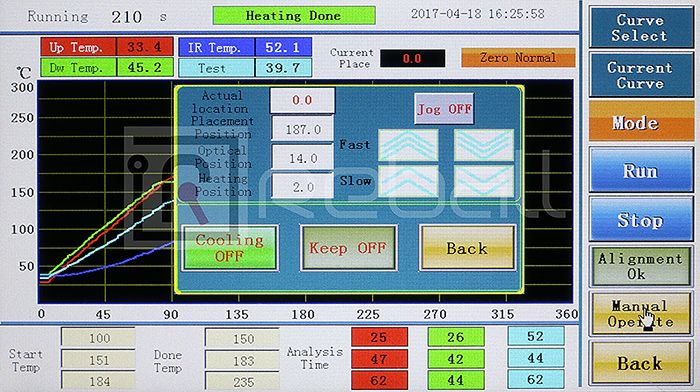Click the Slow up arrow icon
The width and height of the screenshot is (700, 392).
click(x=408, y=181)
